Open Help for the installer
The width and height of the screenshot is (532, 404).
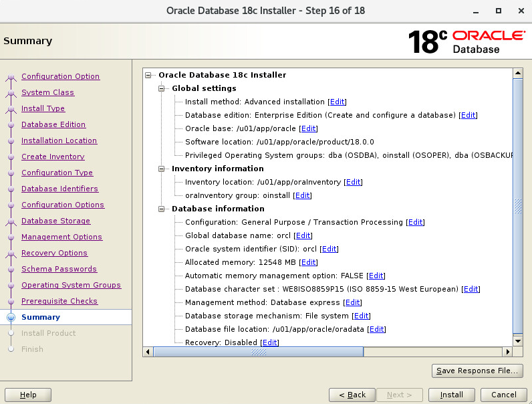(28, 395)
